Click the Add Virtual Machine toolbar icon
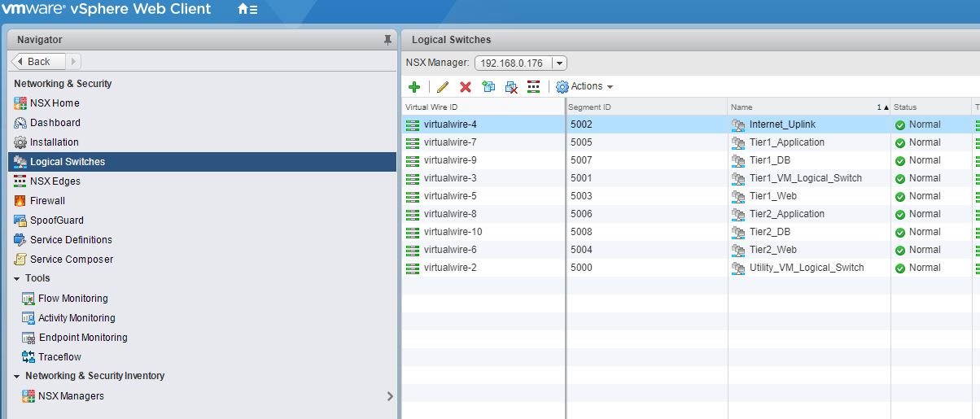Image resolution: width=980 pixels, height=419 pixels. click(x=488, y=87)
